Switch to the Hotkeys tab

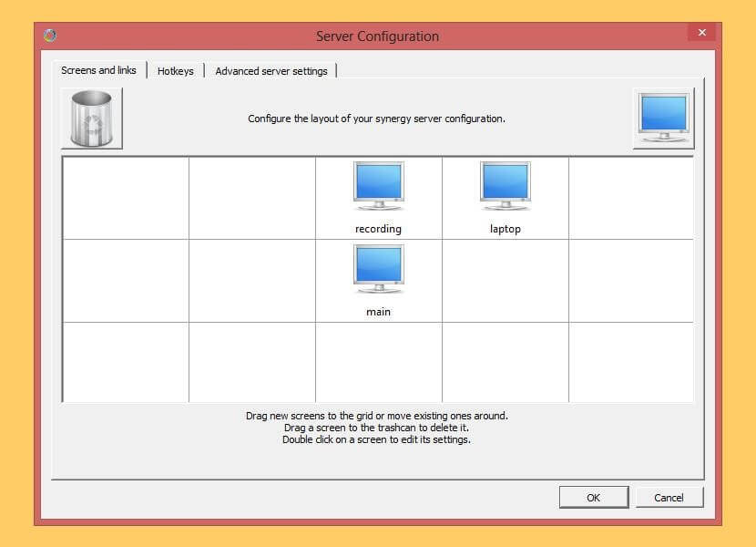click(x=175, y=71)
